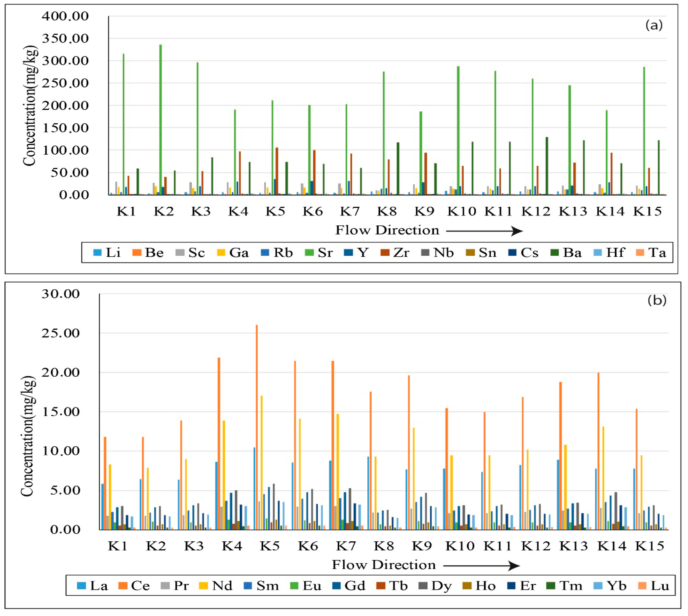Click the Lu legend swatch
This screenshot has height=616, width=688.
point(642,585)
